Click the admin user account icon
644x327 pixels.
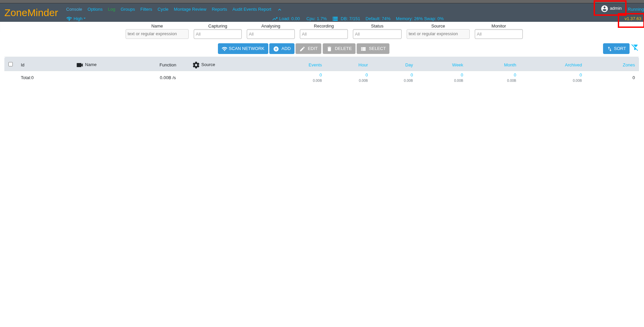[604, 9]
